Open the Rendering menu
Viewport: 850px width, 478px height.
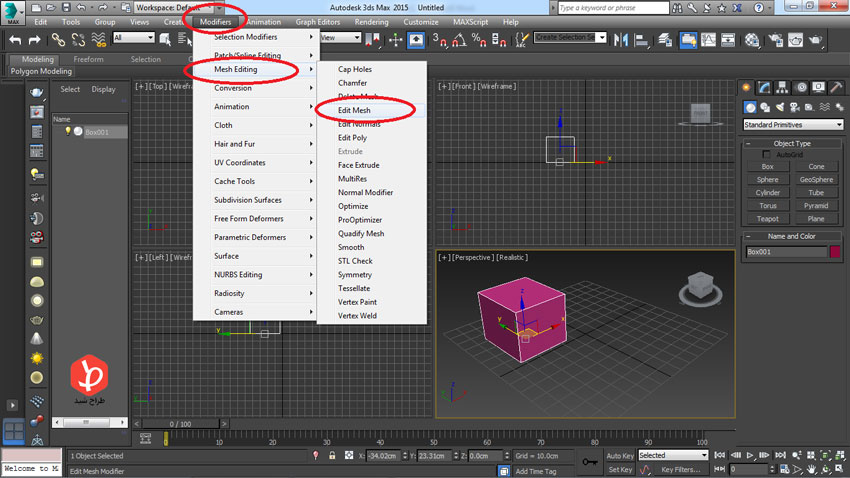pyautogui.click(x=371, y=22)
